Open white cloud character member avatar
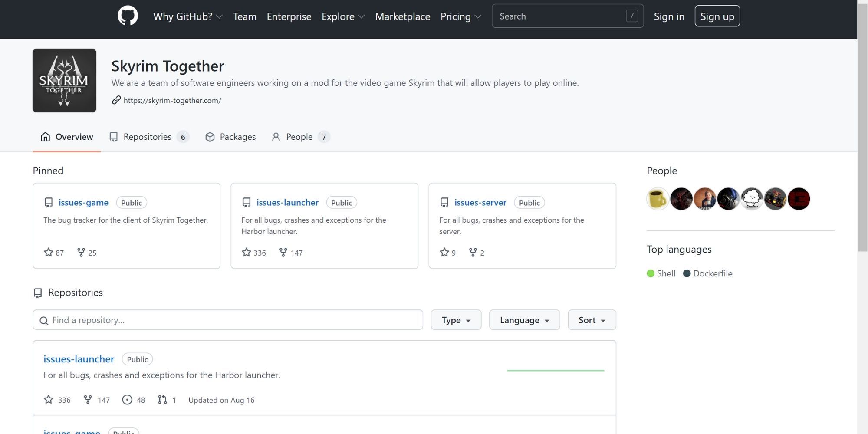 (x=751, y=199)
